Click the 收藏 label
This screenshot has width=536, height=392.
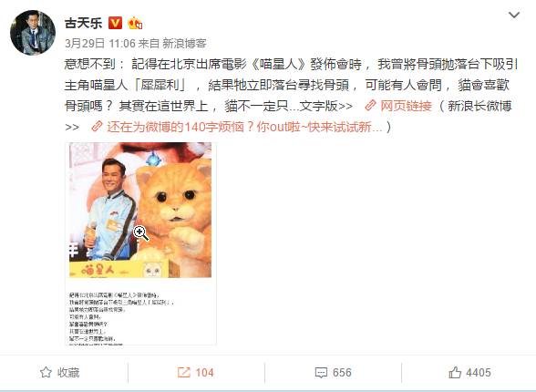68,373
